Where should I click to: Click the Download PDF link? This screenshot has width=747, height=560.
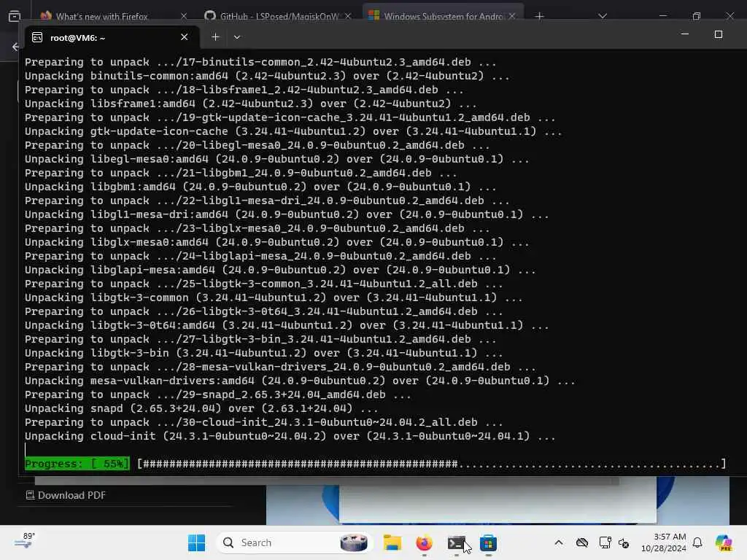pyautogui.click(x=66, y=495)
